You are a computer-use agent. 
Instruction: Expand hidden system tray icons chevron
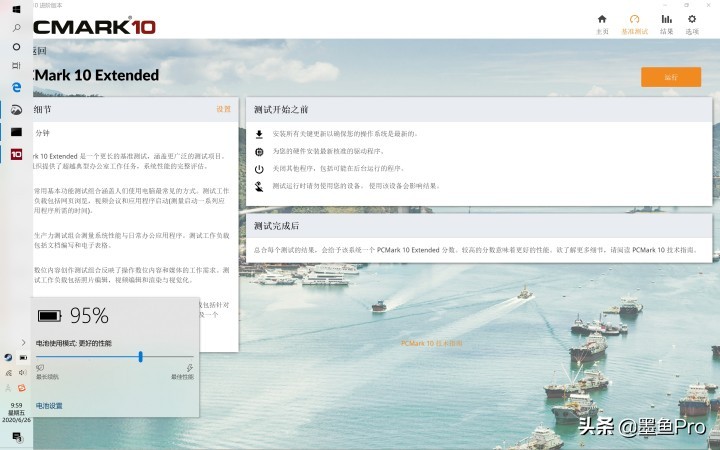coord(23,343)
